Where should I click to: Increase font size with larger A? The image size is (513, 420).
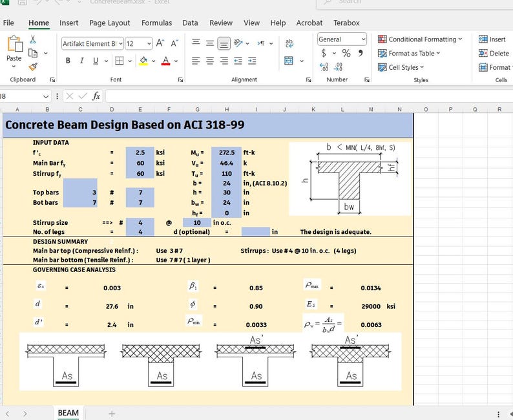(160, 43)
